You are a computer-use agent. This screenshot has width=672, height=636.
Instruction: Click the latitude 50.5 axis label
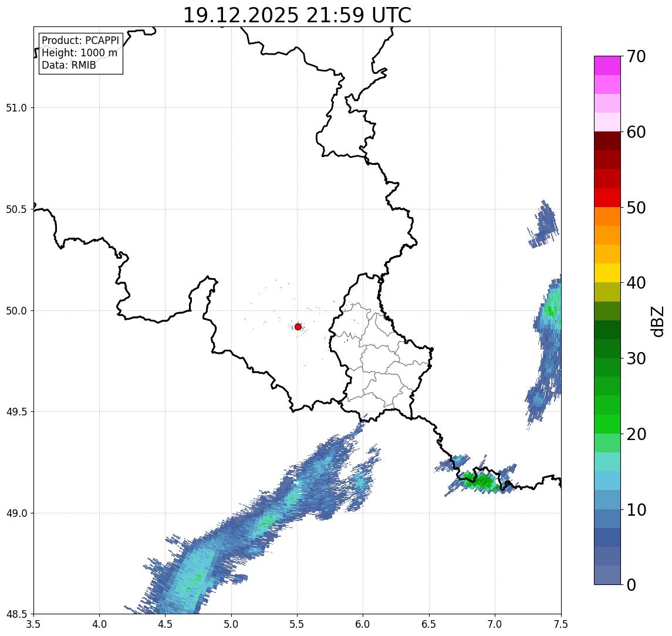click(x=16, y=209)
